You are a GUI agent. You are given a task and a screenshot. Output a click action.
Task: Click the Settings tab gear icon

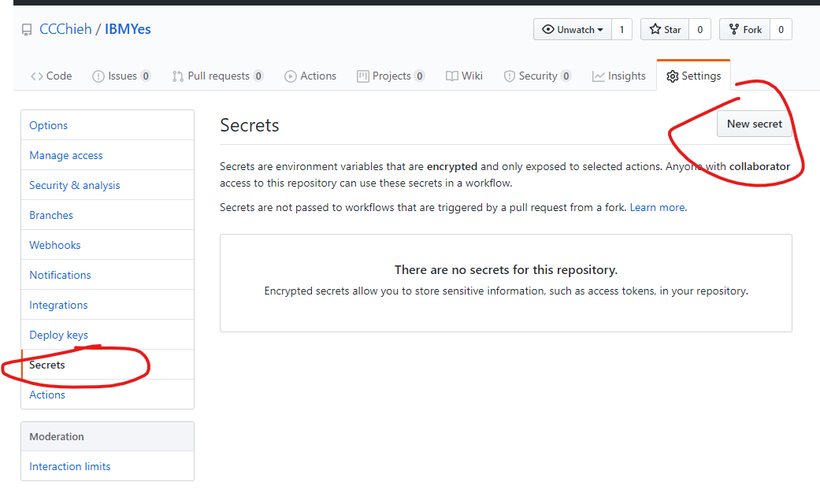(x=673, y=76)
